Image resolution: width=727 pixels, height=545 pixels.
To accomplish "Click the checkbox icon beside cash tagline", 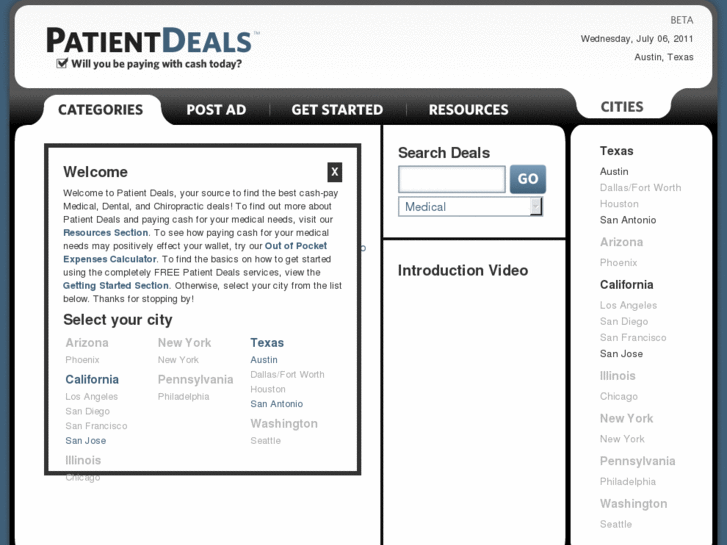I will 62,63.
